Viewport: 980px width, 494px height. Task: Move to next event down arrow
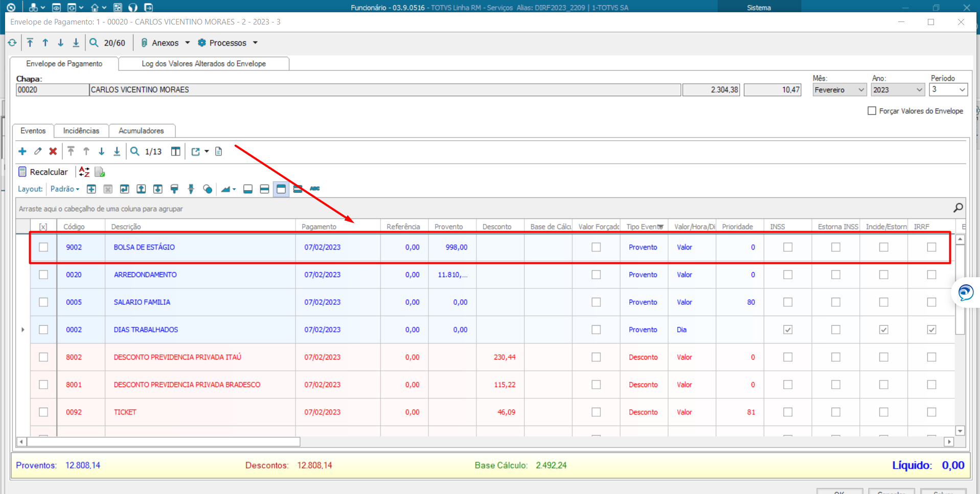point(101,151)
